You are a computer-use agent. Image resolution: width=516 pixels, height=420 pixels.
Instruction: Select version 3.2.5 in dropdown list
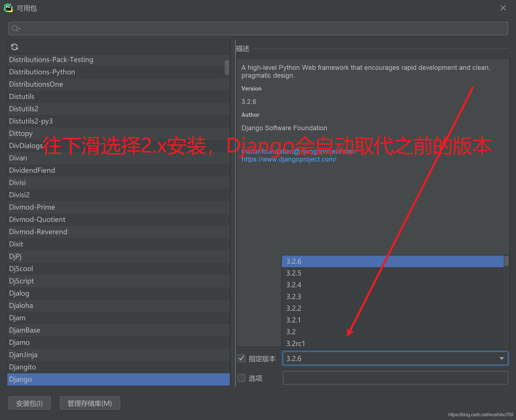tap(392, 273)
